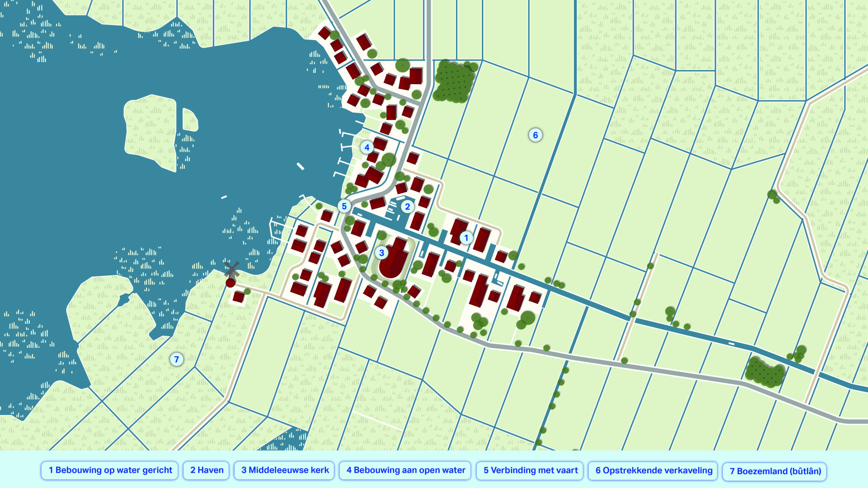Select '3 Middeleeuwse kerk' legend button
Image resolution: width=868 pixels, height=488 pixels.
[285, 470]
